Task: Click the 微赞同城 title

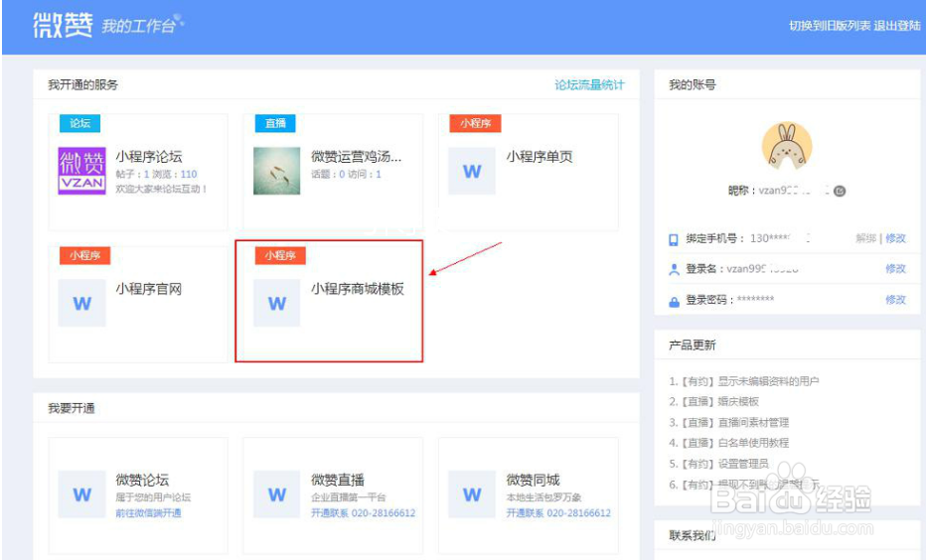Action: click(x=533, y=480)
